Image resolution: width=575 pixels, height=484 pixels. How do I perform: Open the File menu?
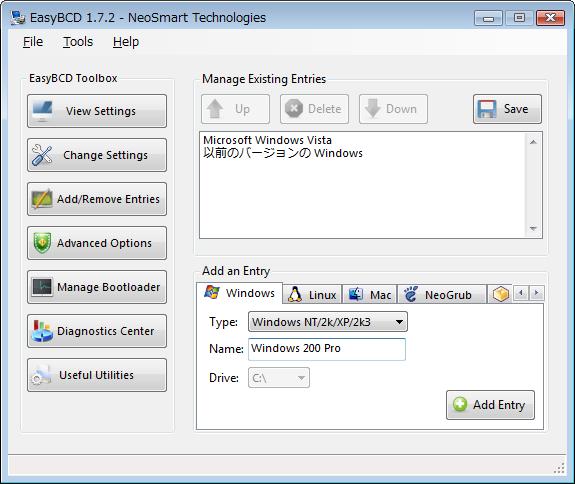point(33,42)
